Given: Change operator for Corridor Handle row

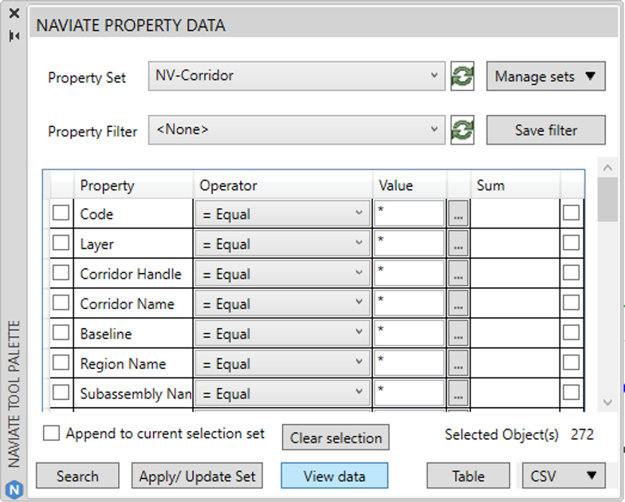Looking at the screenshot, I should tap(283, 274).
